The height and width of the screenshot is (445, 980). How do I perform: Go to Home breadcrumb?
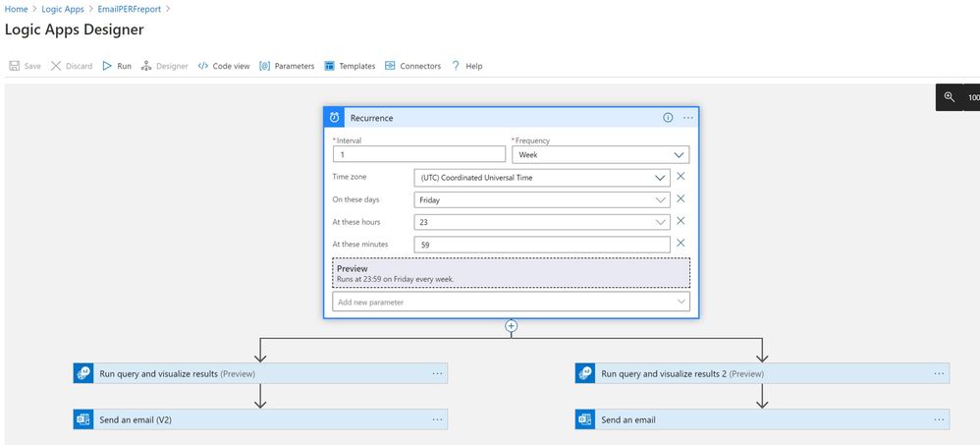17,10
